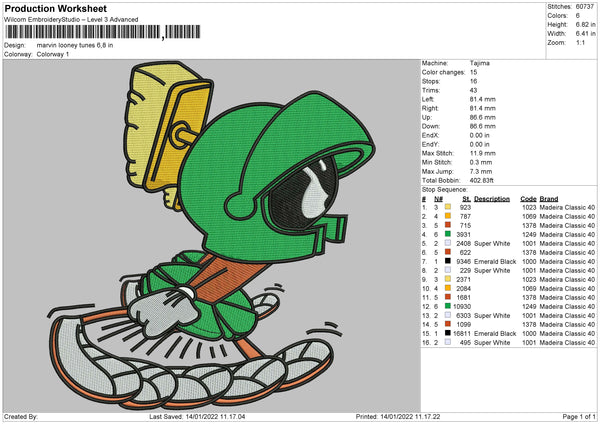Select the Min Stitch value '0.3 mm'
This screenshot has width=600, height=424.
coord(481,162)
